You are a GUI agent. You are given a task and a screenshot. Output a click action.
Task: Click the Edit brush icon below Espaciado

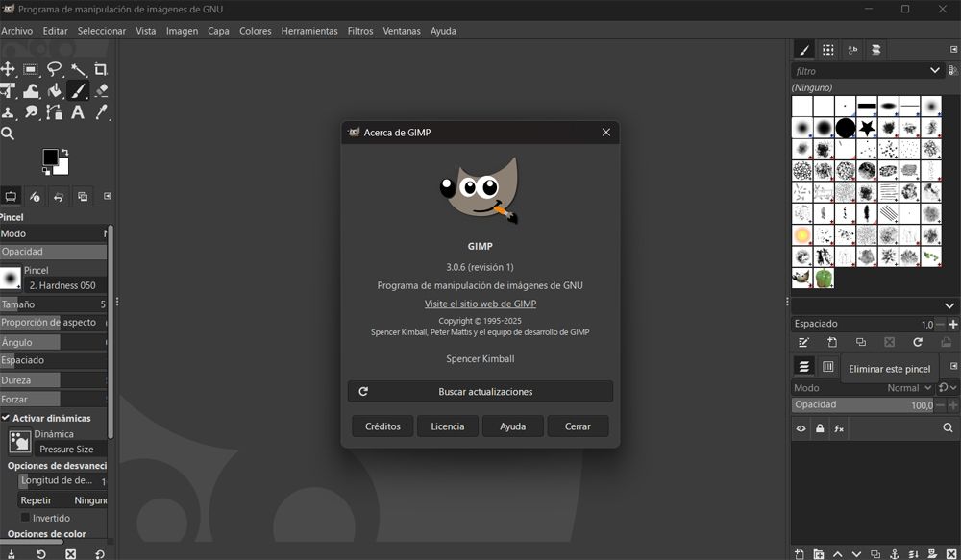pos(802,341)
